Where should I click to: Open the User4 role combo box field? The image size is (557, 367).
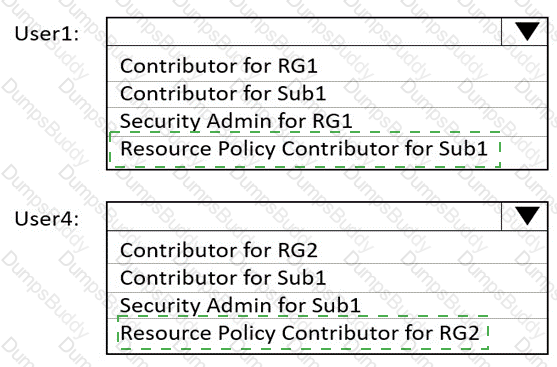point(327,216)
